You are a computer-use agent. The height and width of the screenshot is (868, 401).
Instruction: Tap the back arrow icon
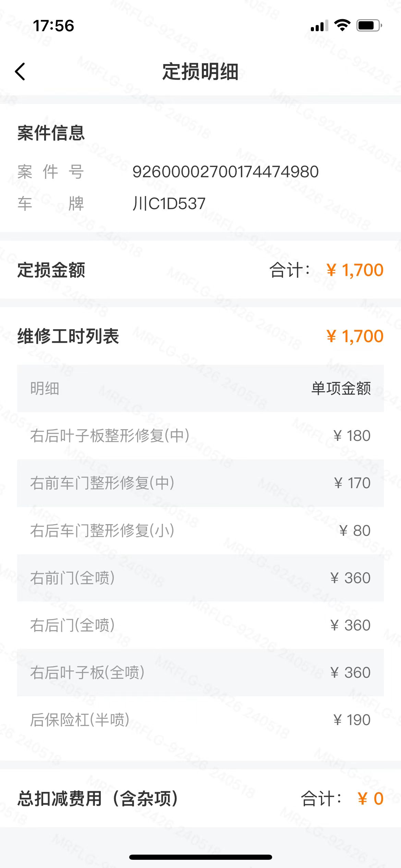pos(20,72)
